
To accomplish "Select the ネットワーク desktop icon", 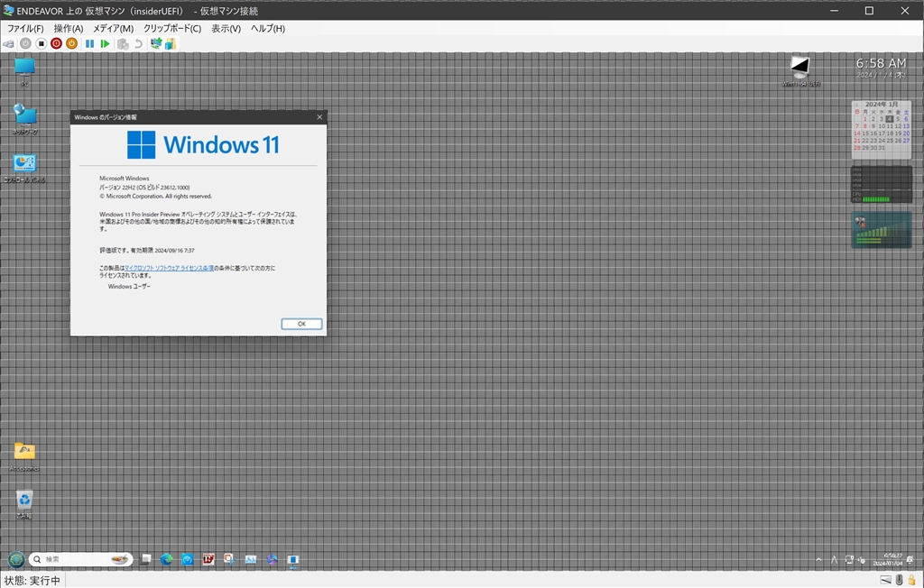I will click(24, 120).
